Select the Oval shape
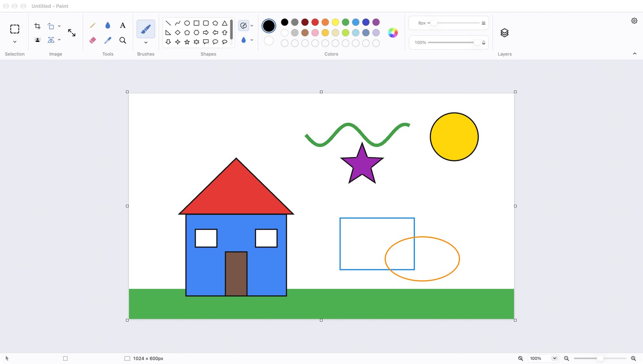643x364 pixels. [x=187, y=23]
